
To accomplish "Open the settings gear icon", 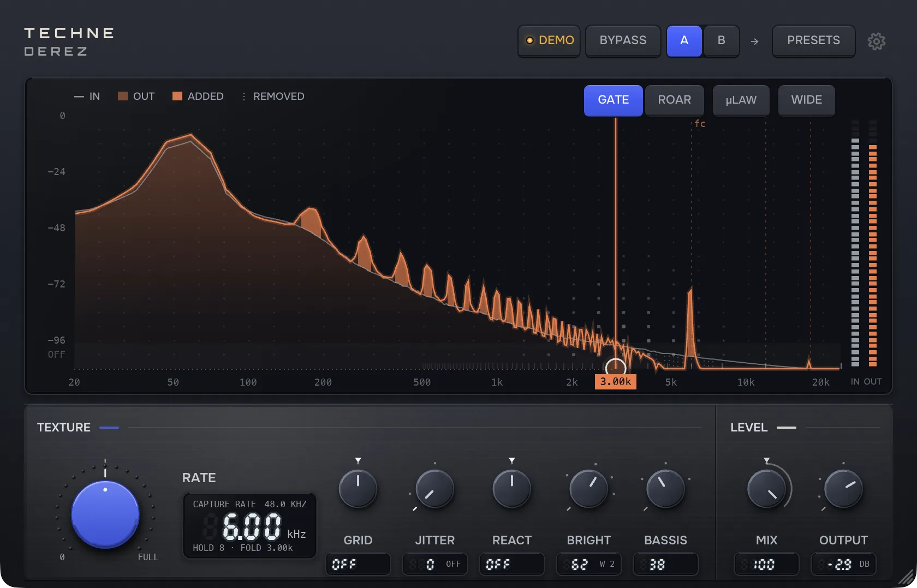I will [x=876, y=41].
